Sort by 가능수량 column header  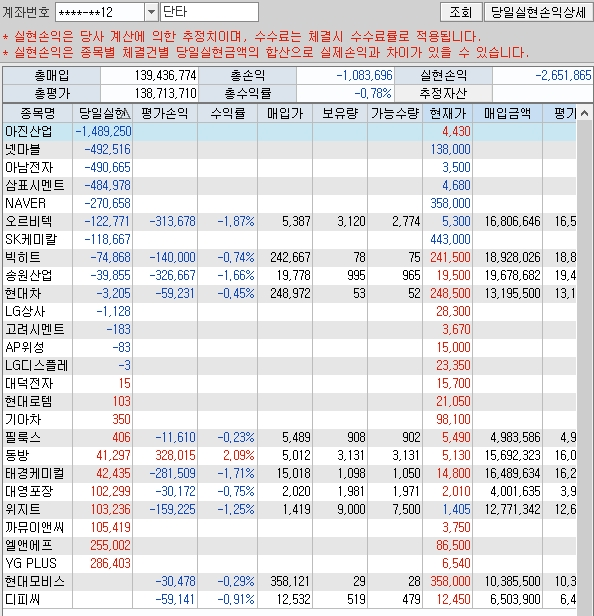click(395, 114)
